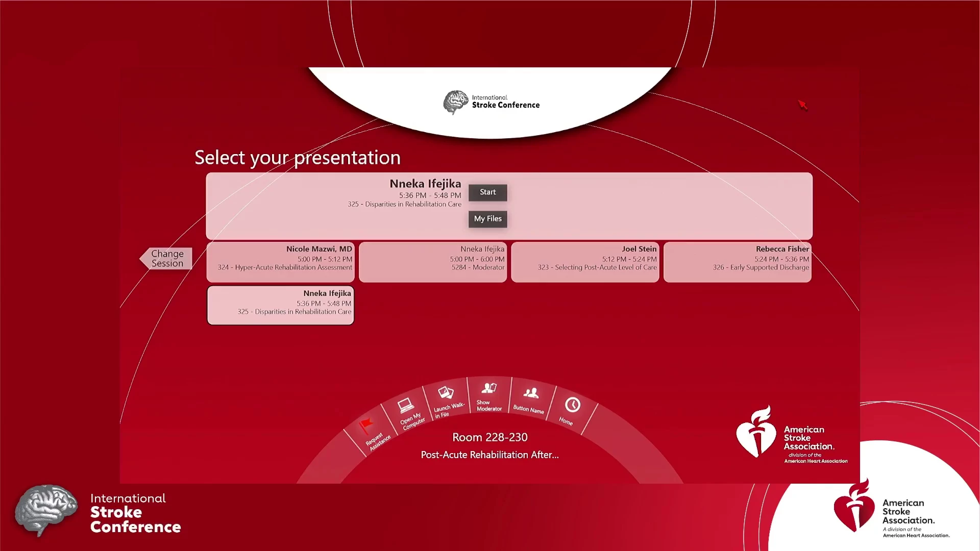The width and height of the screenshot is (980, 551).
Task: Open My Computer laptop icon
Action: (406, 406)
